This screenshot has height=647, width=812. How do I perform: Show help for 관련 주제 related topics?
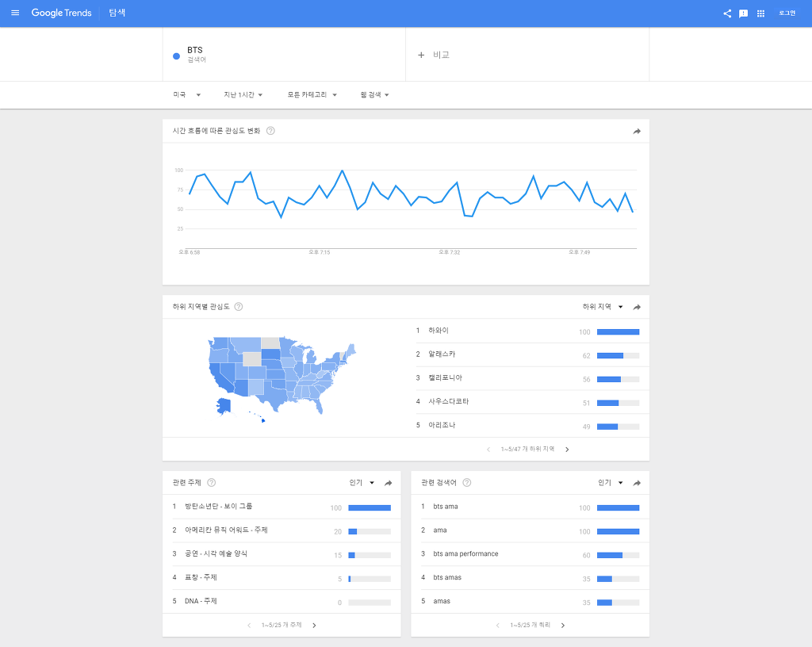click(211, 483)
